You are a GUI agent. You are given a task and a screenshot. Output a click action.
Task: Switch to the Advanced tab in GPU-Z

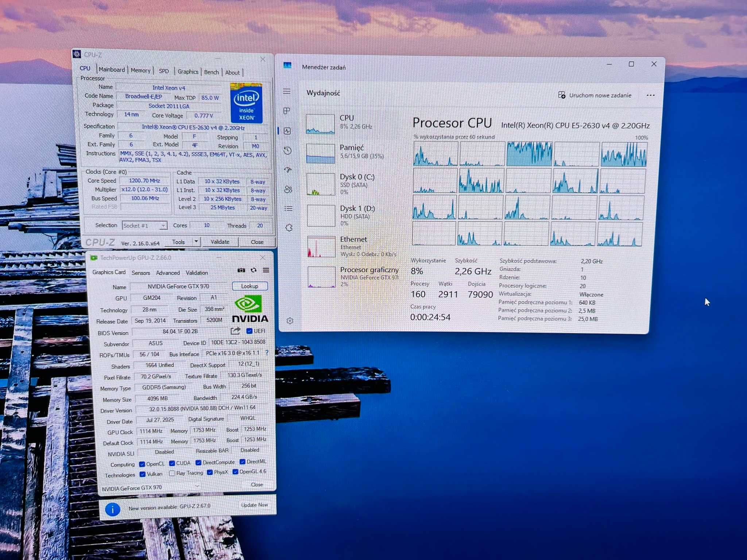pyautogui.click(x=168, y=273)
